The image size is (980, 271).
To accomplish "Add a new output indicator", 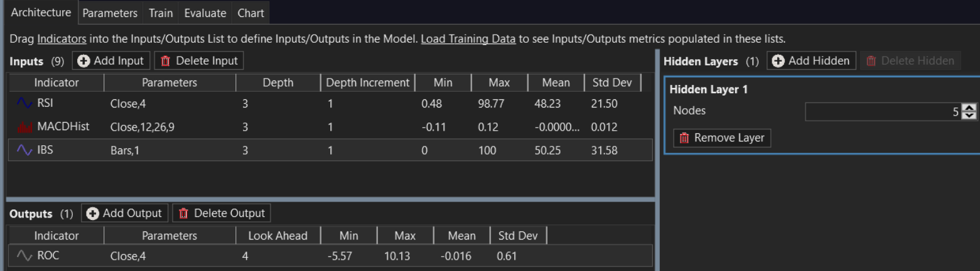I will click(124, 213).
